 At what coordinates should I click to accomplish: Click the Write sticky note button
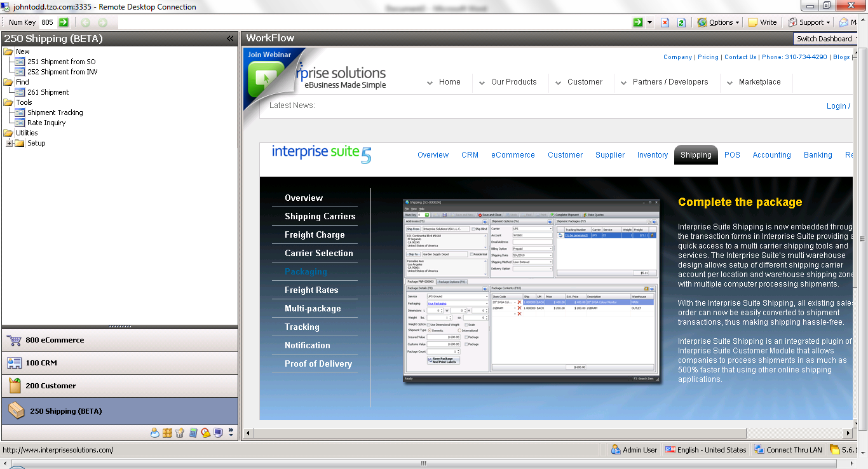(x=763, y=22)
